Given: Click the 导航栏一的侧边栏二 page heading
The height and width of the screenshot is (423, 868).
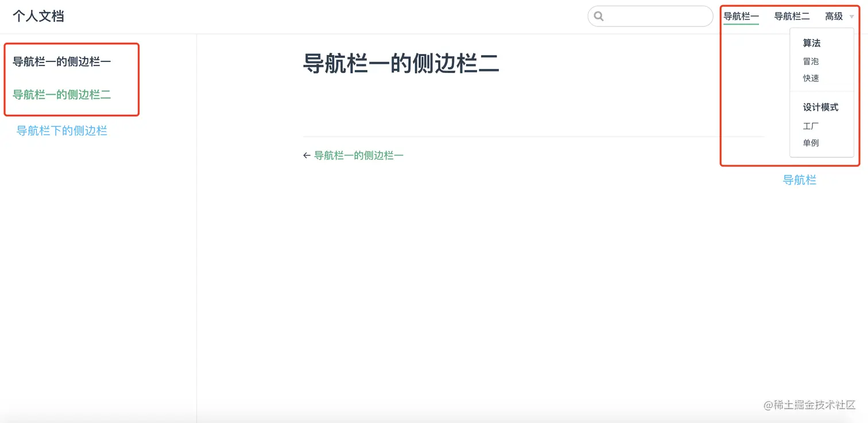Looking at the screenshot, I should coord(401,63).
